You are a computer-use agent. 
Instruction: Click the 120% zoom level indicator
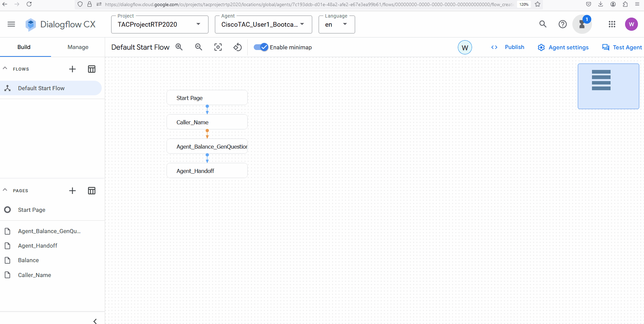pyautogui.click(x=524, y=4)
